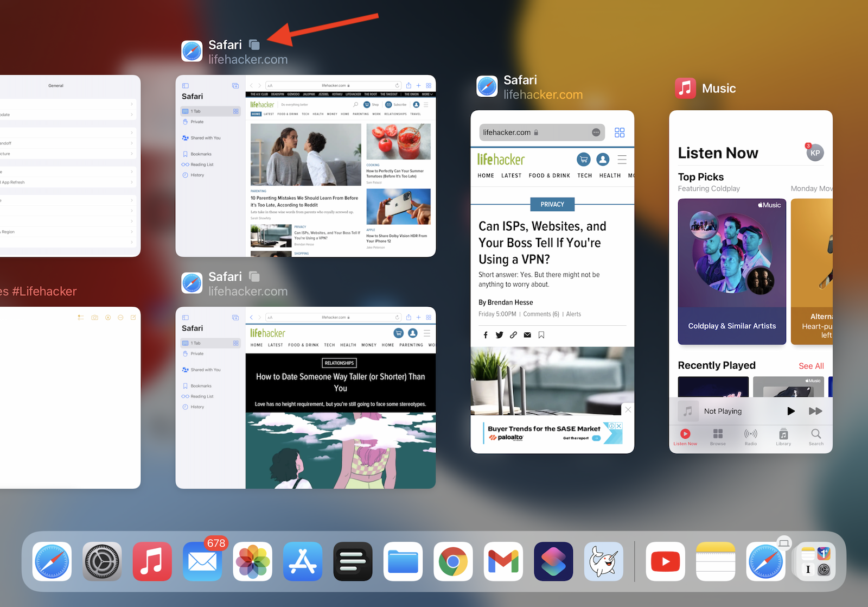Open Gmail from the dock

pos(503,561)
